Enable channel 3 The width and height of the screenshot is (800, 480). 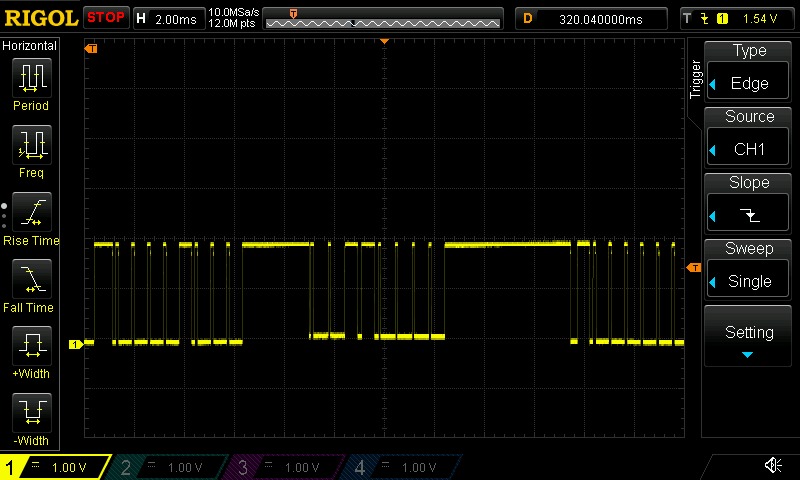[285, 467]
